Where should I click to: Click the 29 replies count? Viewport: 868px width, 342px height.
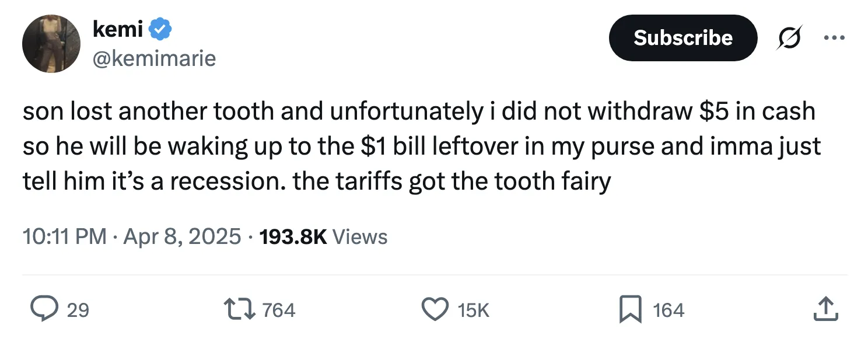(x=78, y=310)
